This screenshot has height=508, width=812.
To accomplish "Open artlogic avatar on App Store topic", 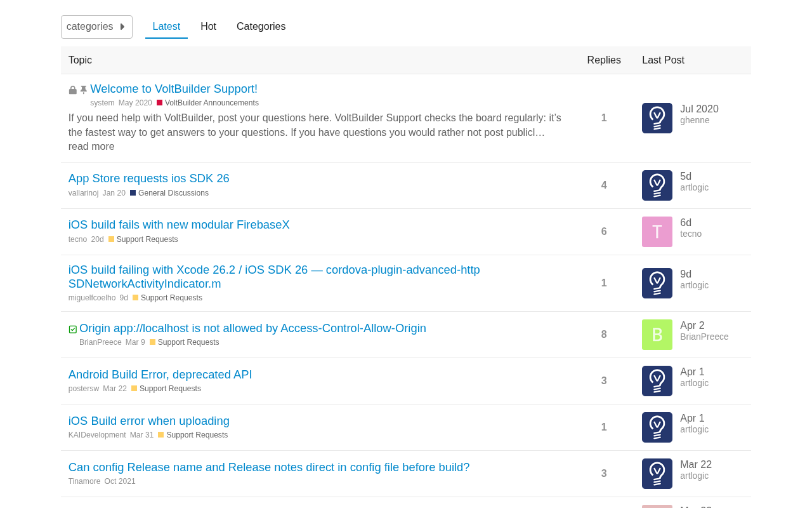I will click(657, 185).
